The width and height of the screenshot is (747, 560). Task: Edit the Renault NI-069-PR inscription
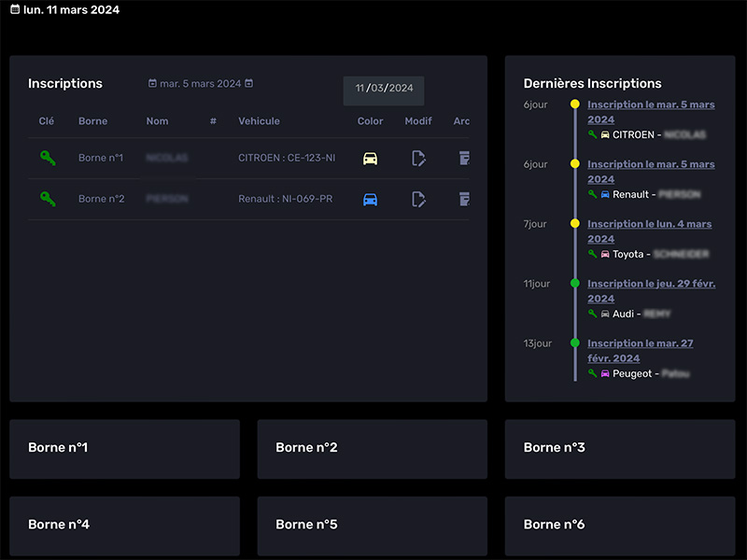(419, 199)
